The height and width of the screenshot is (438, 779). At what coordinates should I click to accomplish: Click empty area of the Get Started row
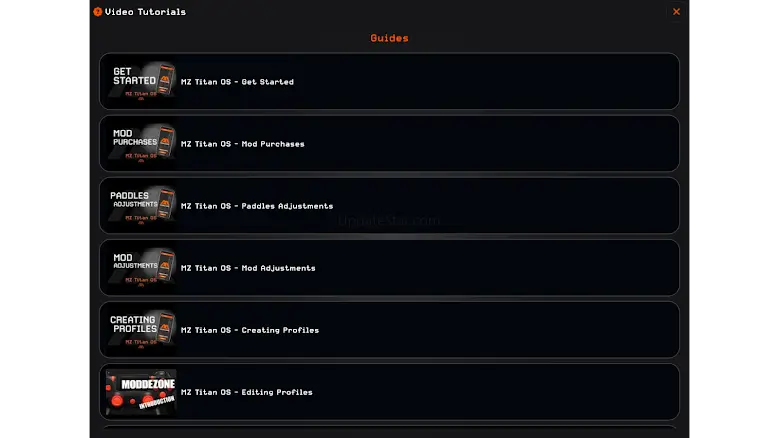point(487,81)
